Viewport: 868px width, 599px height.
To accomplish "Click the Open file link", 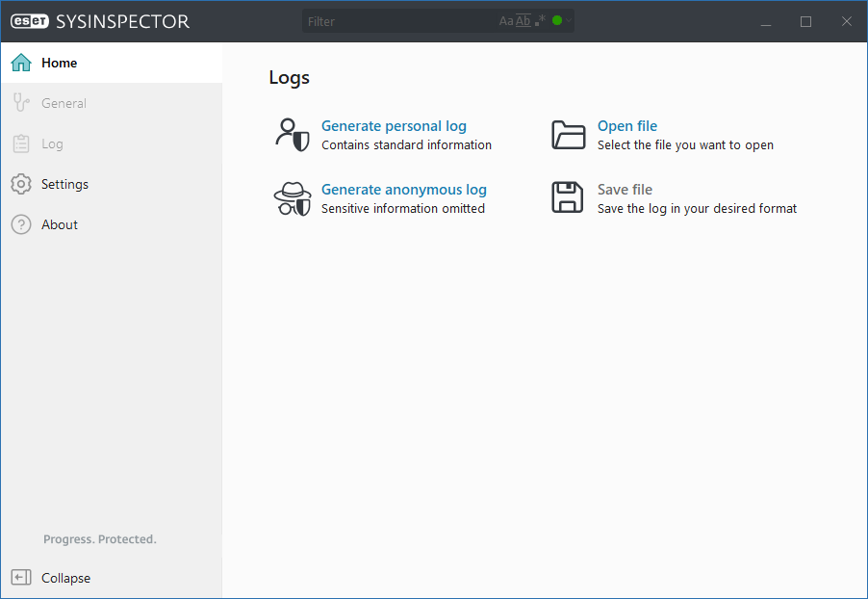I will tap(626, 126).
